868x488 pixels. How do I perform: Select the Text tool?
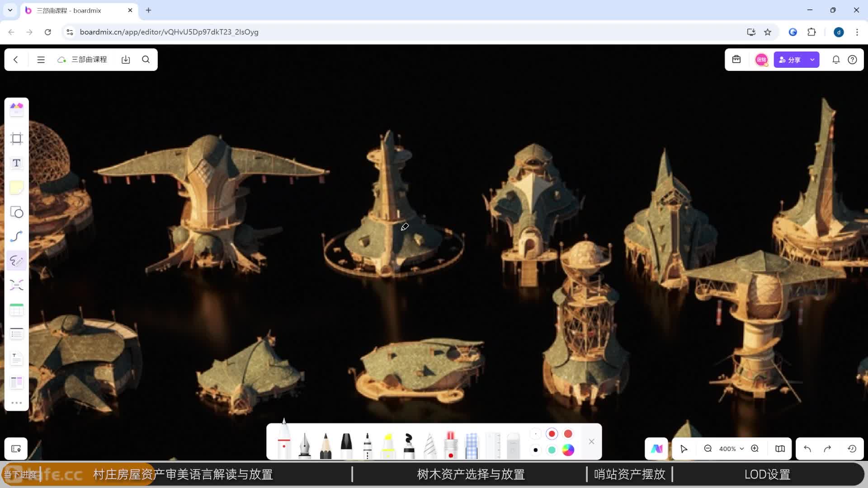pos(17,163)
